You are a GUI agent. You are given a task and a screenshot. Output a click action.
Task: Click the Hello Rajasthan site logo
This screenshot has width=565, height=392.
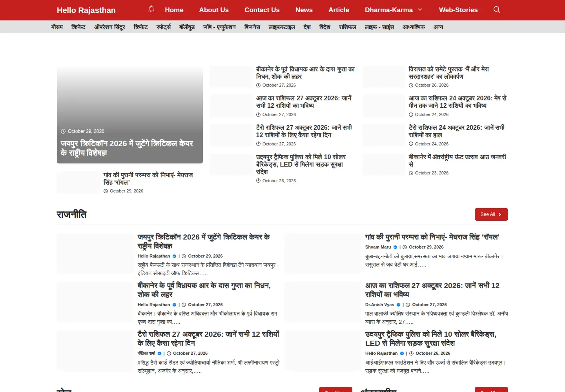click(86, 10)
